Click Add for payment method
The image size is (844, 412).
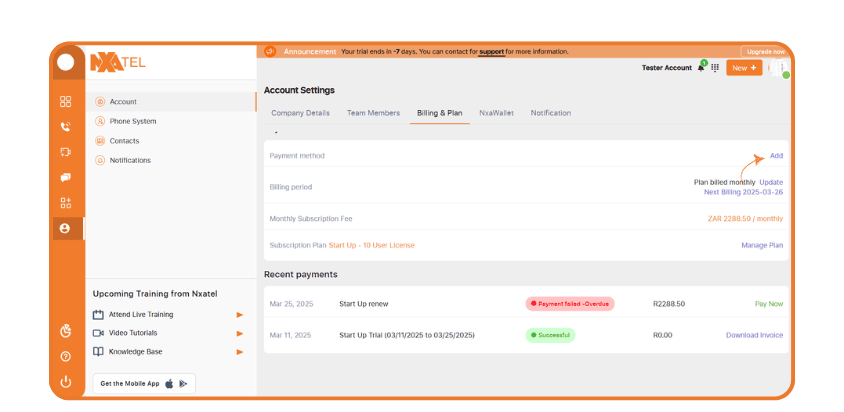776,156
